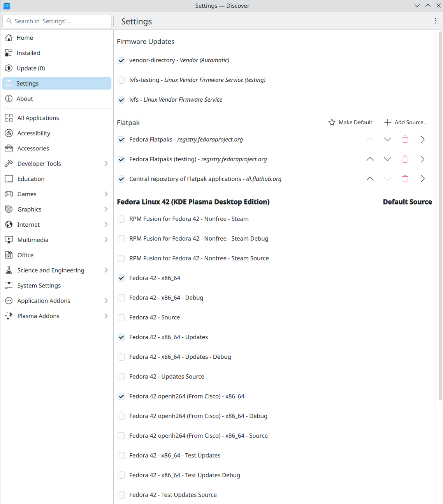
Task: Move Fedora Flatpaks (testing) source down
Action: pyautogui.click(x=387, y=159)
